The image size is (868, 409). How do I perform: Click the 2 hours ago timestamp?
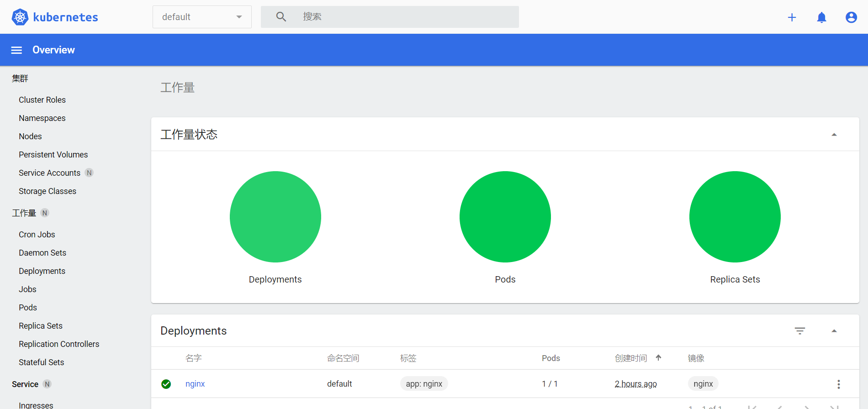636,384
